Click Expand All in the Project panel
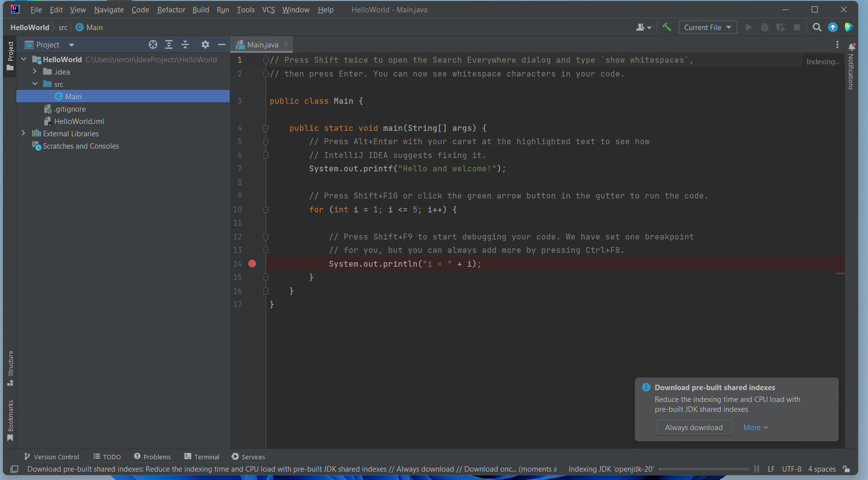This screenshot has height=480, width=868. click(169, 44)
